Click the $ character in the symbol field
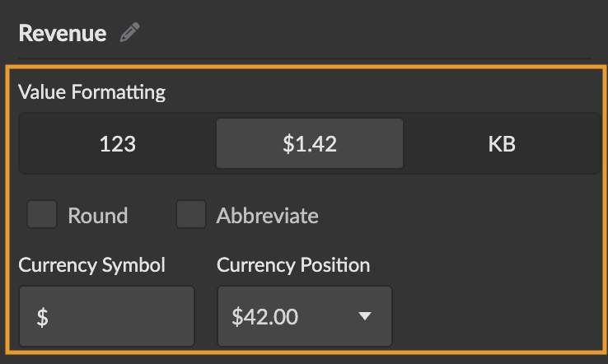Viewport: 608px width, 364px height. [42, 318]
